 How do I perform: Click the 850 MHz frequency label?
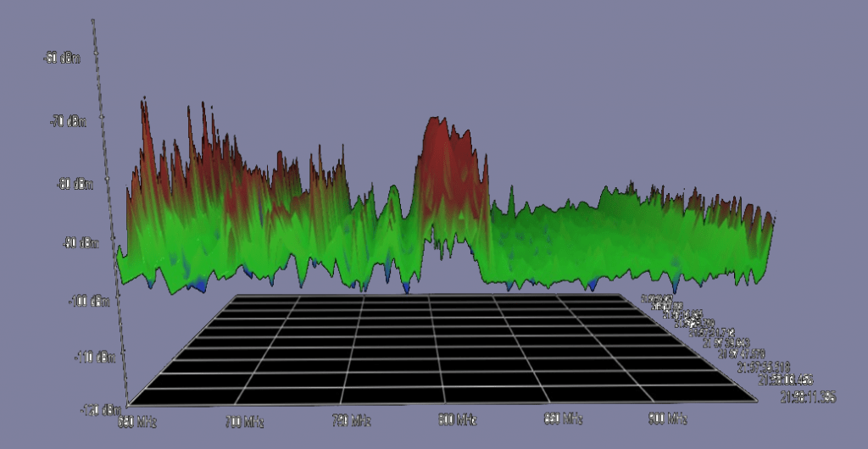point(562,419)
